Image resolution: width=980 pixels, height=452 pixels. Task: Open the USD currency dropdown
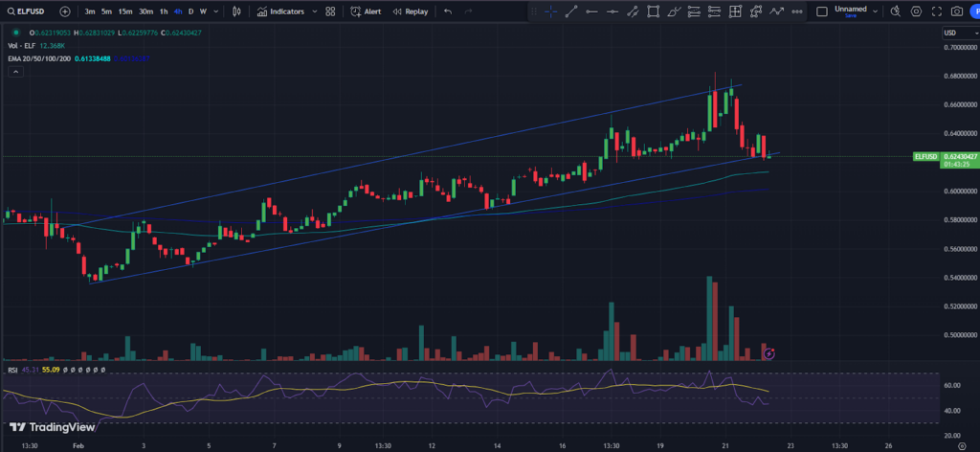click(x=961, y=34)
